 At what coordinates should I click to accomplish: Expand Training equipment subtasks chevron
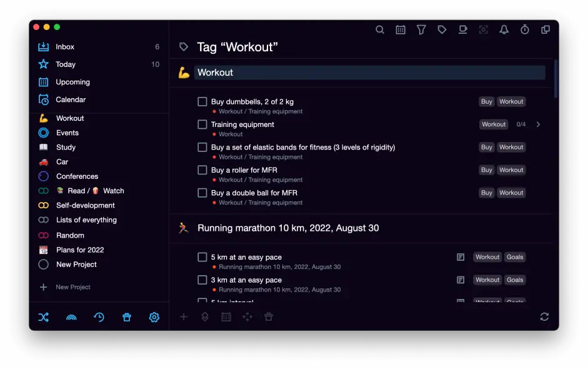coord(538,124)
